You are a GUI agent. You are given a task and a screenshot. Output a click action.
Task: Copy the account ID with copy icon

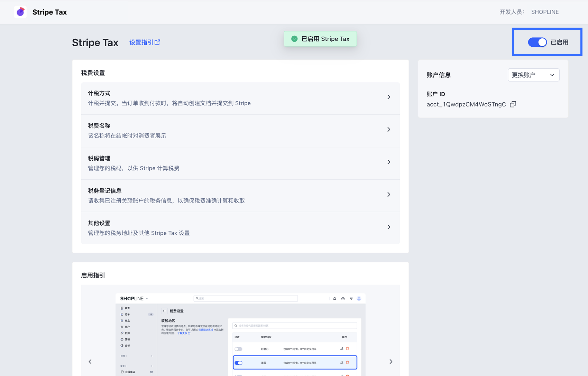[513, 104]
